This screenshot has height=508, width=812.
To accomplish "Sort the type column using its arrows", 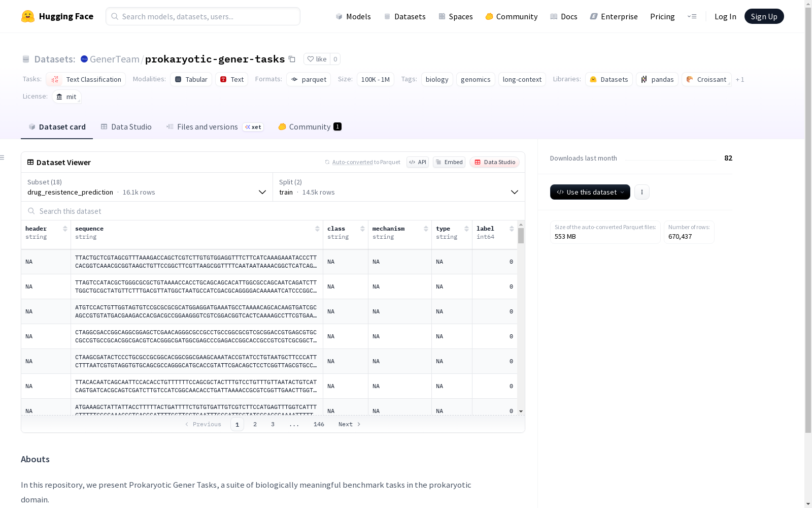I will click(466, 229).
